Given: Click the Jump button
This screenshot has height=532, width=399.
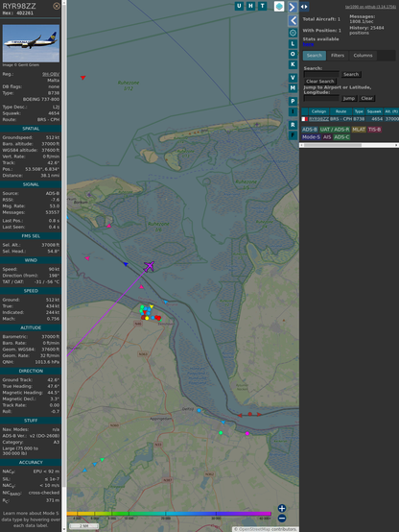Looking at the screenshot, I should [349, 98].
